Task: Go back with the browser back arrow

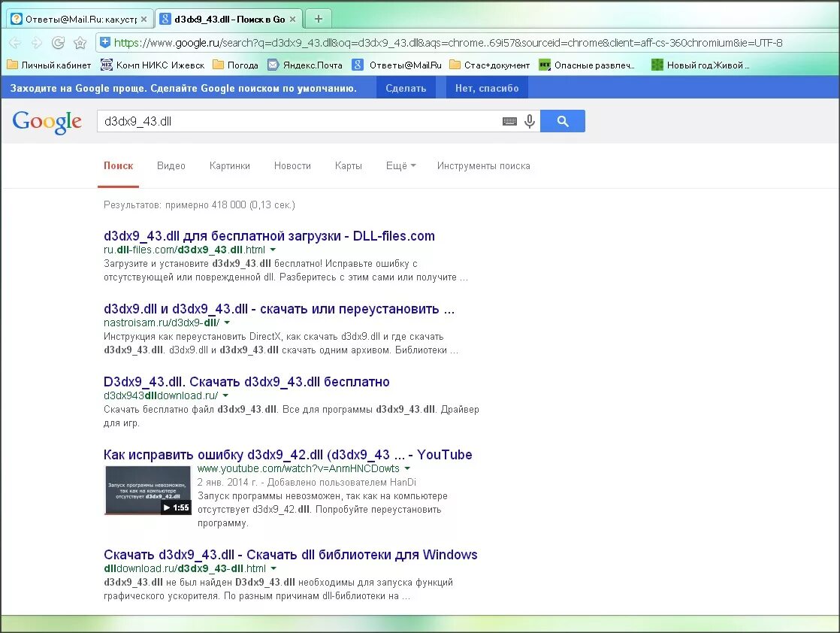Action: 15,43
